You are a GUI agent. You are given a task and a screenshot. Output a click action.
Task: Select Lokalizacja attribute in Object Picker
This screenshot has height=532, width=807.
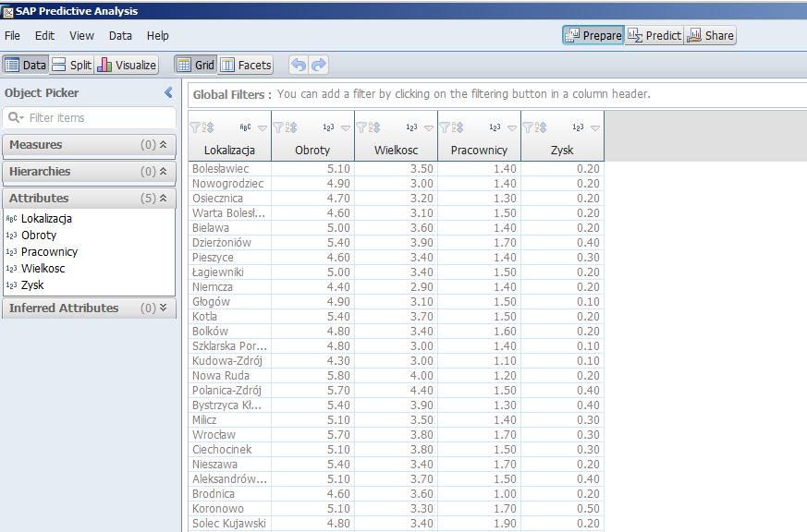click(46, 219)
